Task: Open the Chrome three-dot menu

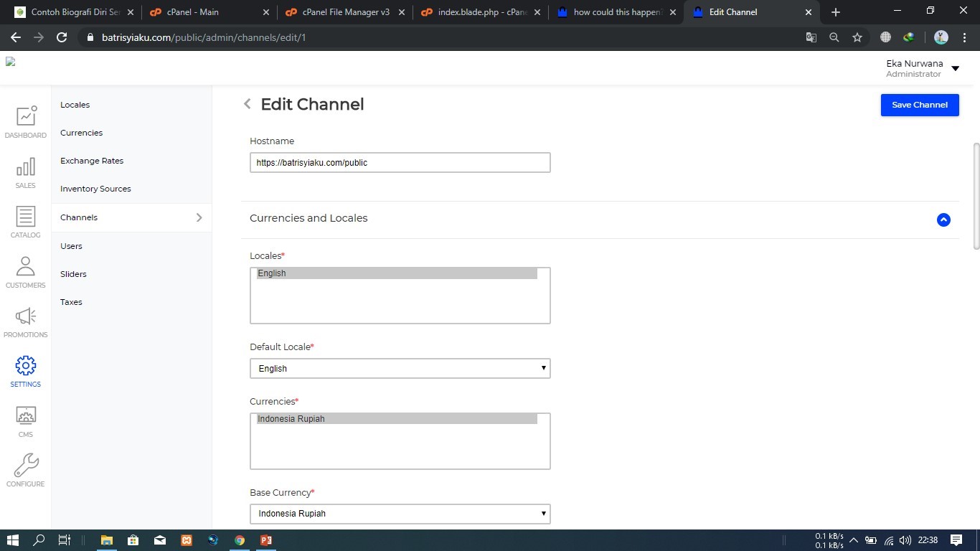Action: click(963, 37)
